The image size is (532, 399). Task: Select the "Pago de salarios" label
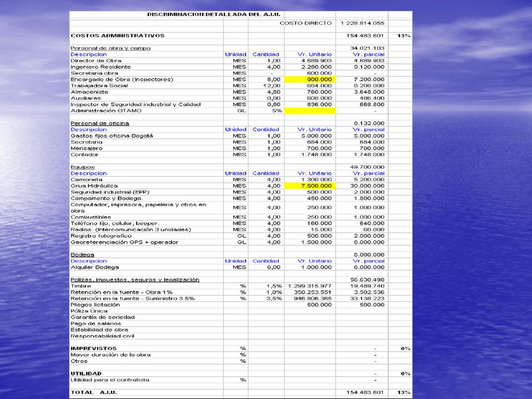(96, 324)
